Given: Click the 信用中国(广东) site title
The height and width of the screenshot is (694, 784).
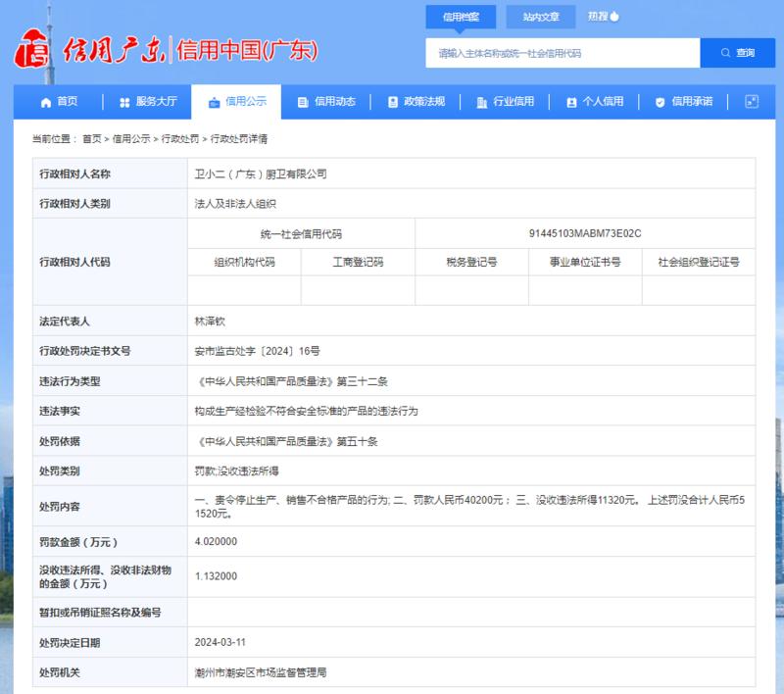Looking at the screenshot, I should pos(247,50).
